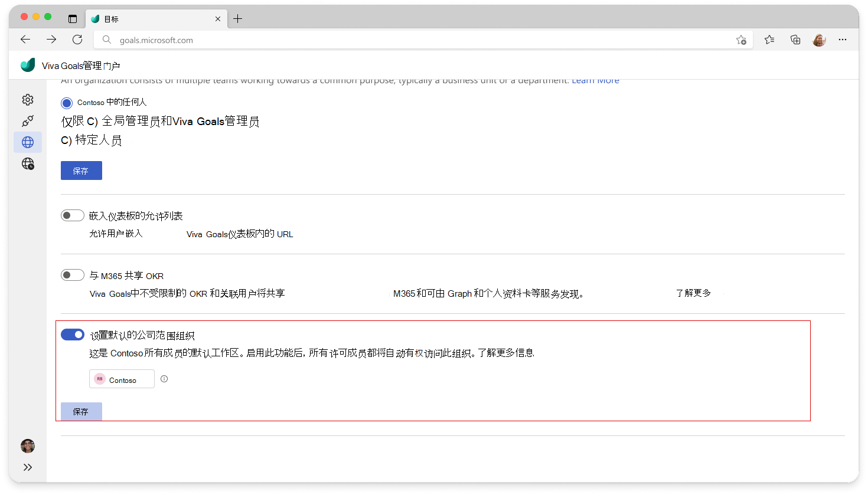Viewport: 868px width, 495px height.
Task: Close the 目标 browser tab
Action: [218, 19]
